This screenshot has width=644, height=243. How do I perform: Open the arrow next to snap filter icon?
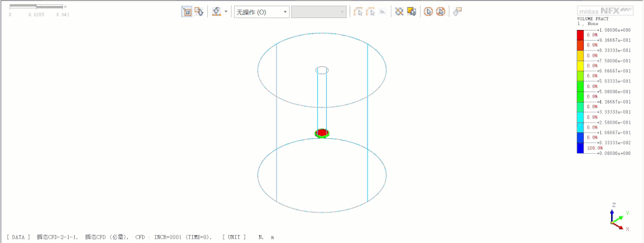click(x=226, y=11)
